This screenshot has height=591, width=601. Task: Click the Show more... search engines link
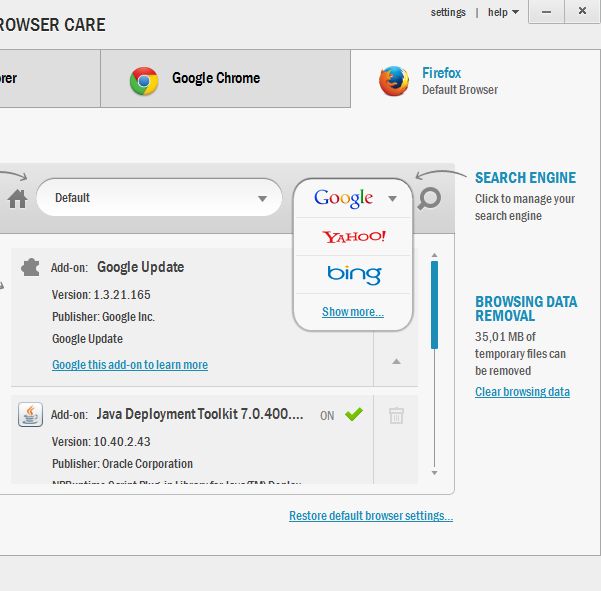tap(353, 312)
